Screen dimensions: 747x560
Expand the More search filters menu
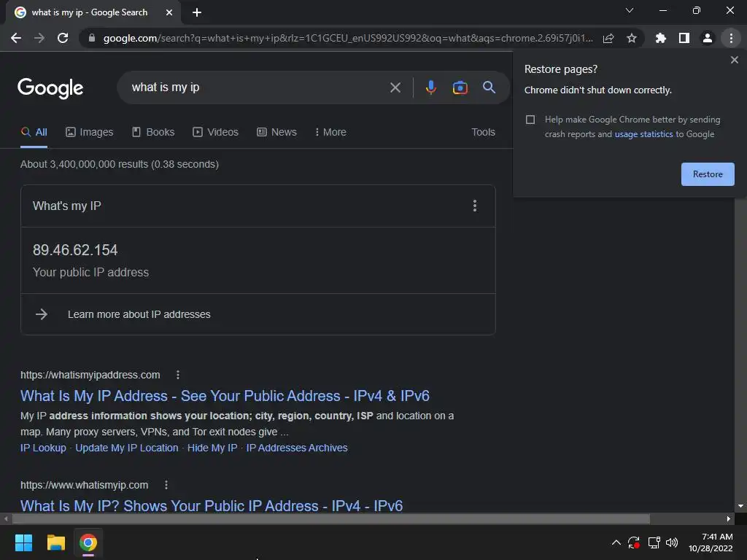pos(330,133)
